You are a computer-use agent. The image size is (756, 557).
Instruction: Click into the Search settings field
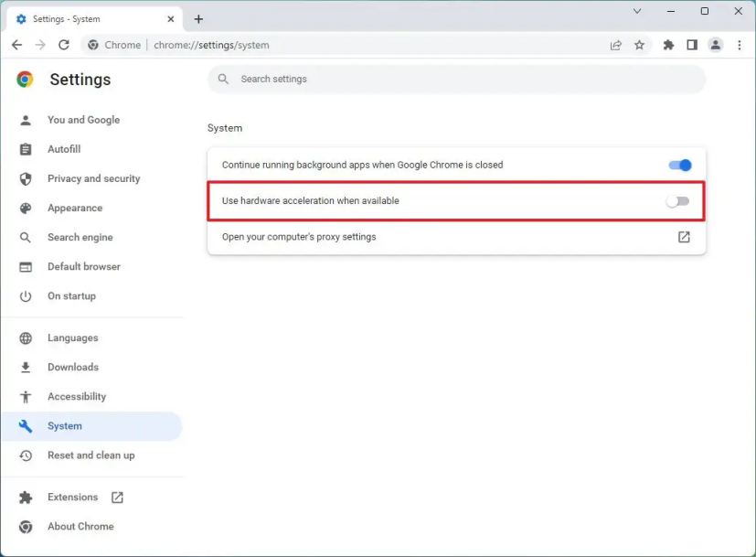click(456, 79)
